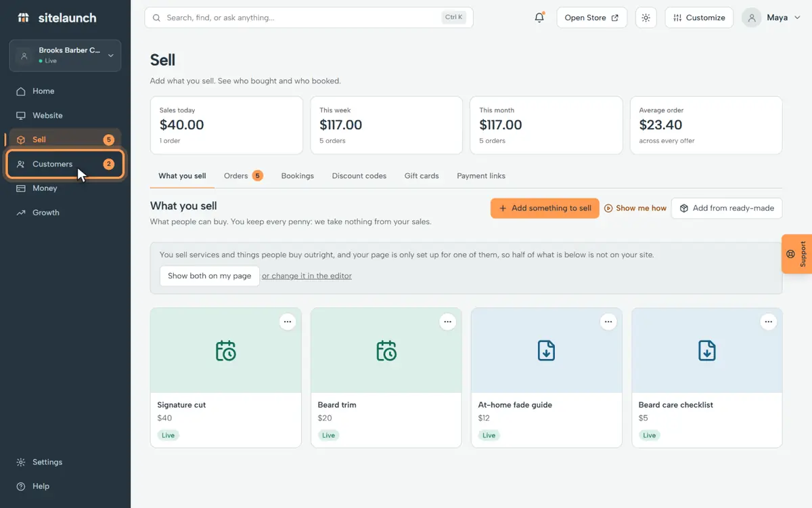Open Customers in the sidebar
Screen dimensions: 812x508
(65, 164)
